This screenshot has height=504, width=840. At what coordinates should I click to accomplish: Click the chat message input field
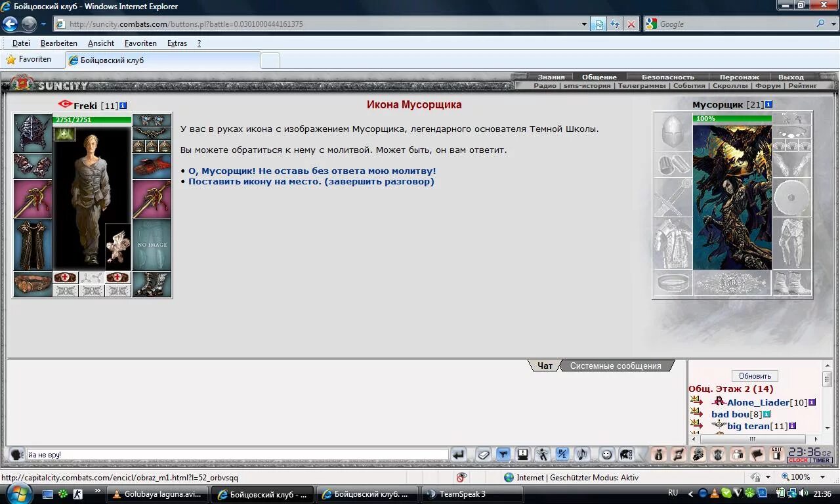click(x=238, y=454)
